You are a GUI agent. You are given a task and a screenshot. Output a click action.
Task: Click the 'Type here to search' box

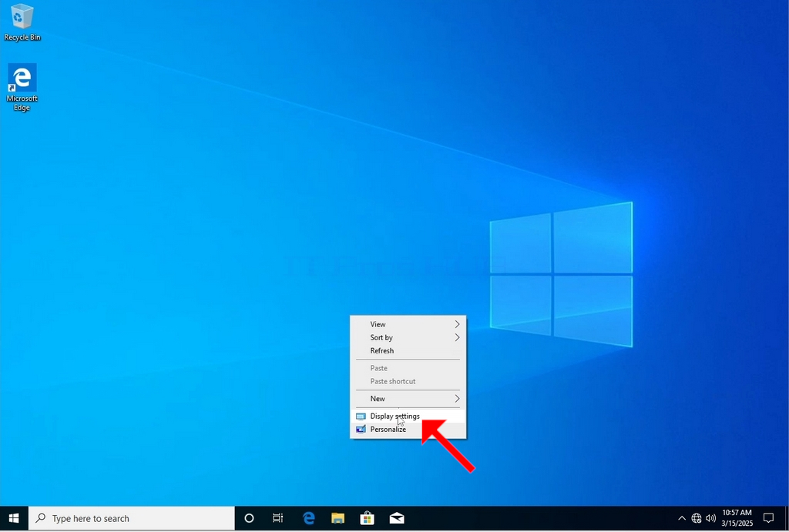click(x=132, y=518)
